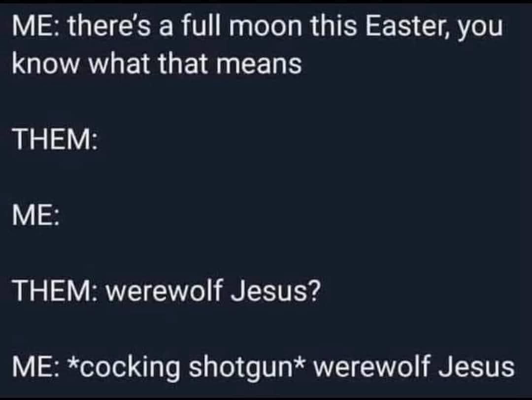Viewport: 532px width, 400px height.
Task: Click the final word "Jesus" in the last line
Action: tap(476, 367)
